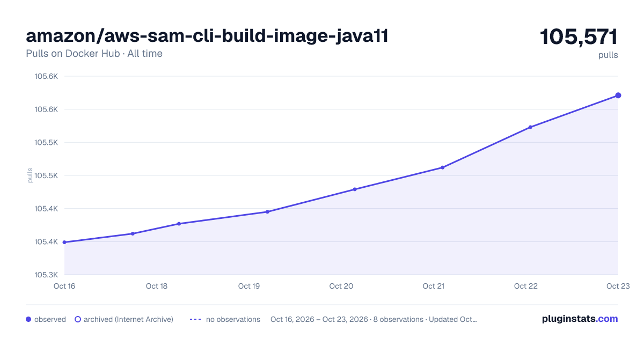644x338 pixels.
Task: Click the 'Oct 18' x-axis label
Action: 157,286
